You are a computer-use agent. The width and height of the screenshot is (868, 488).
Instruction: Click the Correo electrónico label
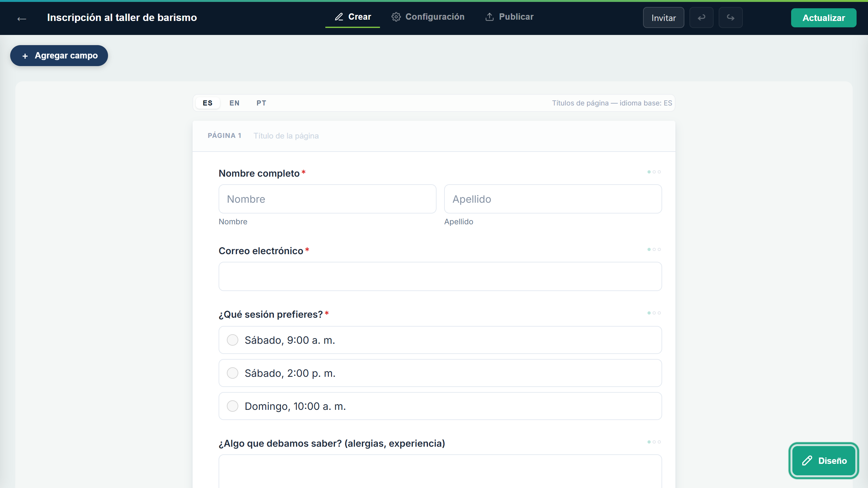pos(261,251)
